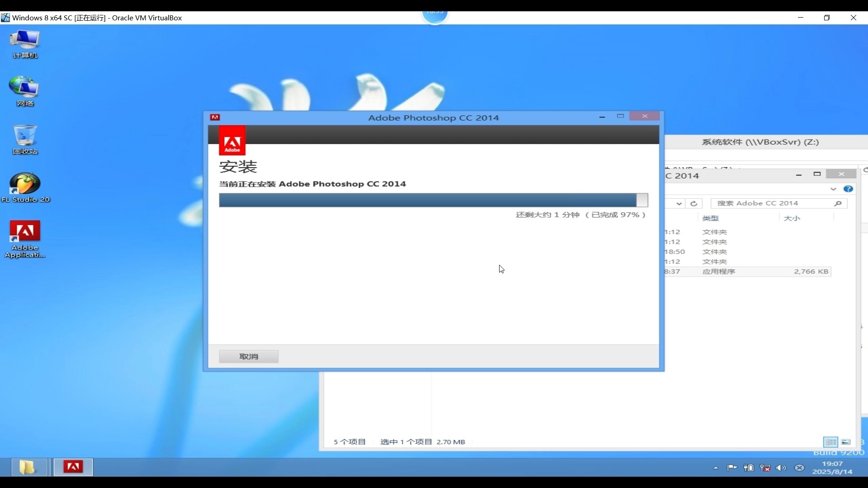Launch the FL Studio 20 shortcut

point(25,188)
